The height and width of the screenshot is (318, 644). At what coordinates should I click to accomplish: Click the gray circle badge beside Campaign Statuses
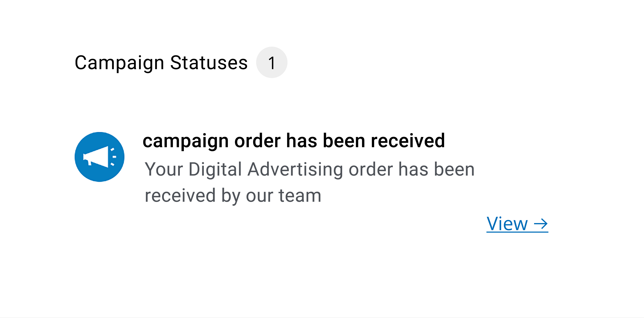[x=272, y=62]
